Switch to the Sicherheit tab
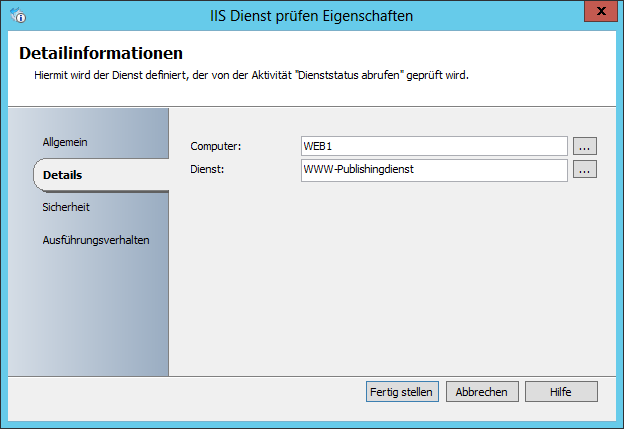 coord(66,207)
